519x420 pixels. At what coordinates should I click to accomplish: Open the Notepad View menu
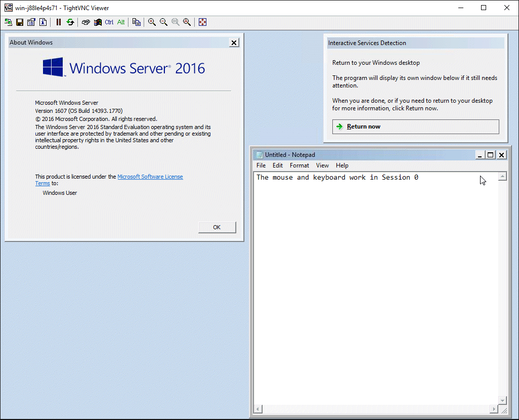click(x=322, y=165)
